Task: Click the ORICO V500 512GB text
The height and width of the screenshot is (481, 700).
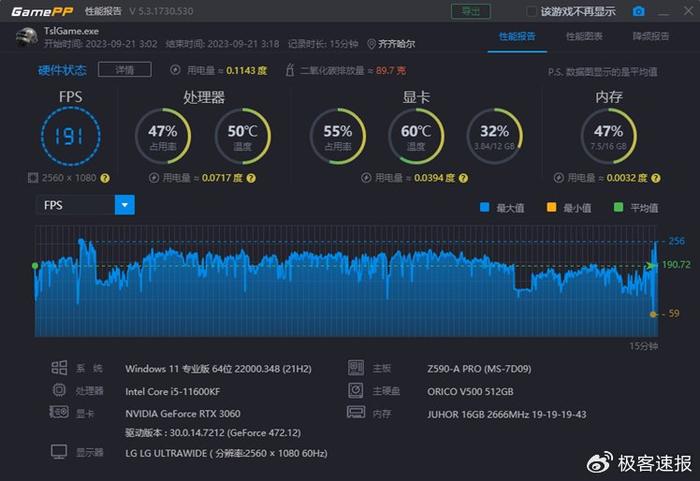Action: [x=470, y=392]
